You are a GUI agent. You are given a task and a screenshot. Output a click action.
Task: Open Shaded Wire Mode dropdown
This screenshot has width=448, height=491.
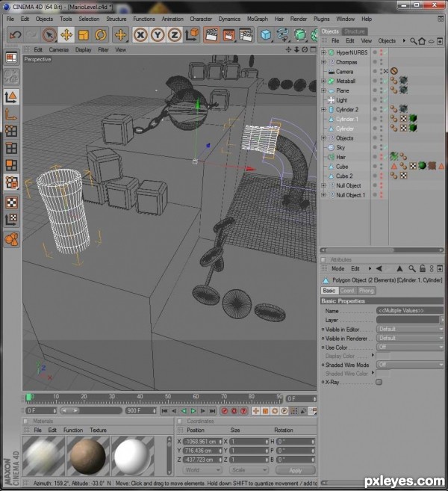[x=410, y=365]
